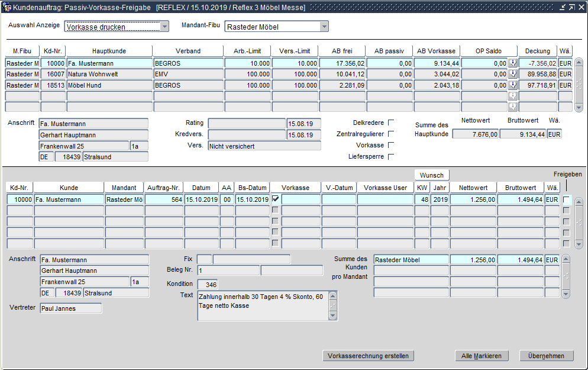Click the Hauptkunde column header
This screenshot has height=370, width=588.
pyautogui.click(x=109, y=51)
